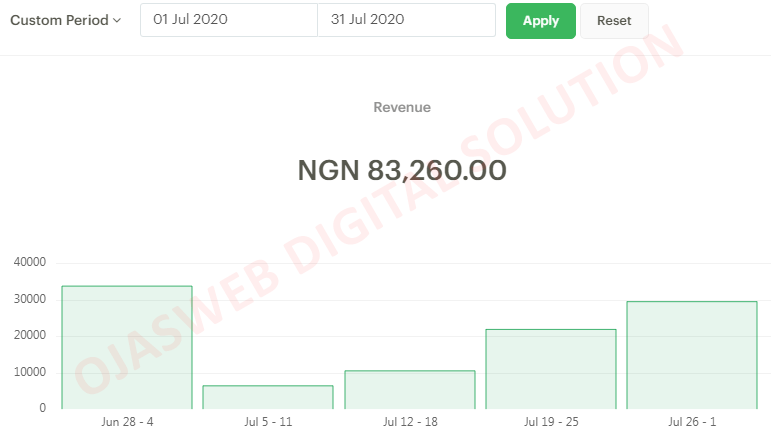Select the Jul 26 - 1 revenue bar
The width and height of the screenshot is (771, 445).
tap(692, 355)
